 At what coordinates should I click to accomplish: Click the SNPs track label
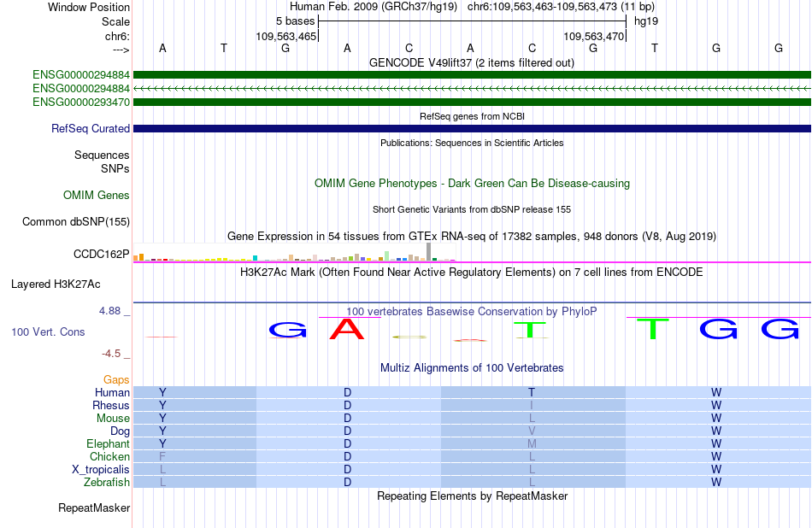click(115, 169)
